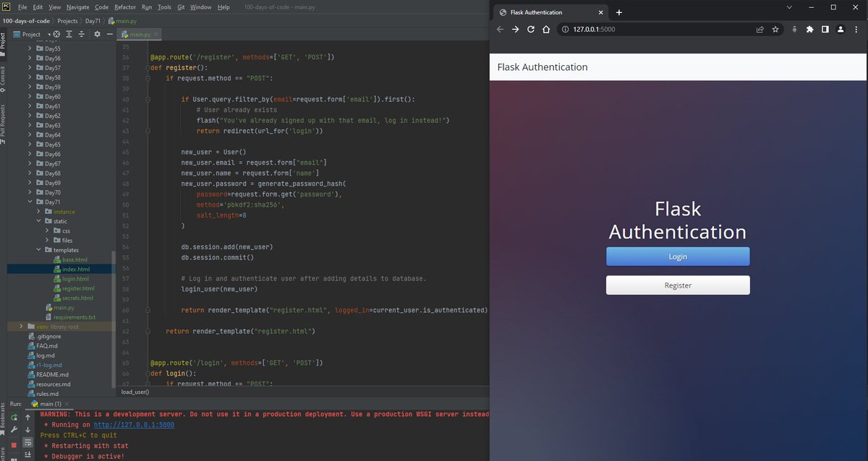Collapse the Day71 folder
This screenshot has height=461, width=868.
point(30,202)
